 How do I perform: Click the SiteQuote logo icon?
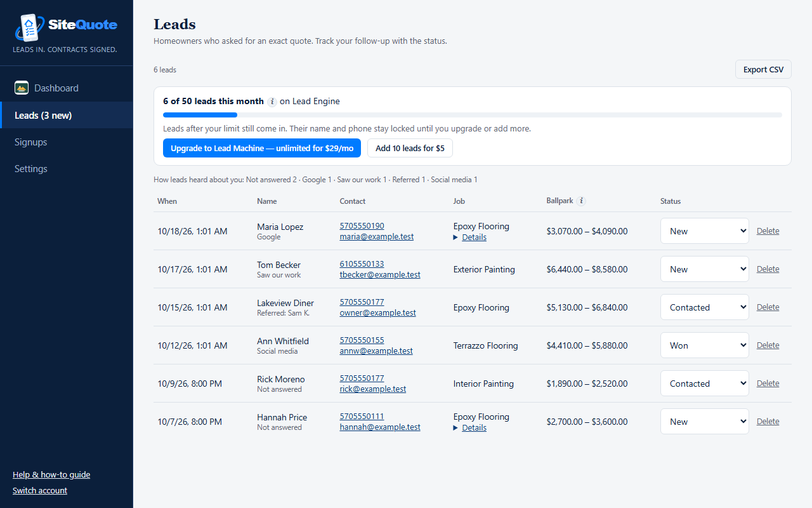[x=30, y=27]
